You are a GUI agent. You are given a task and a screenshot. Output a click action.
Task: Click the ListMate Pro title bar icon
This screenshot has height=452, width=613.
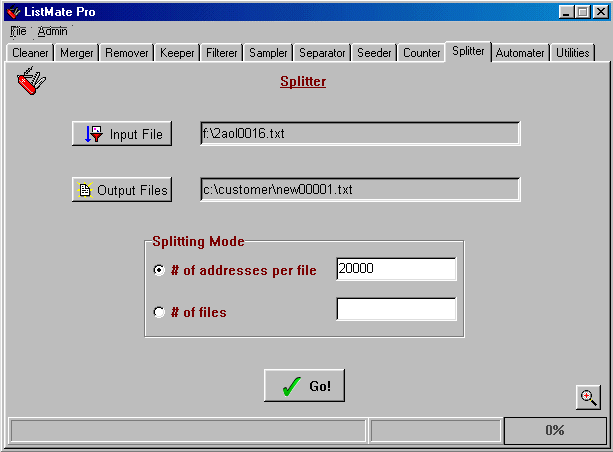13,12
